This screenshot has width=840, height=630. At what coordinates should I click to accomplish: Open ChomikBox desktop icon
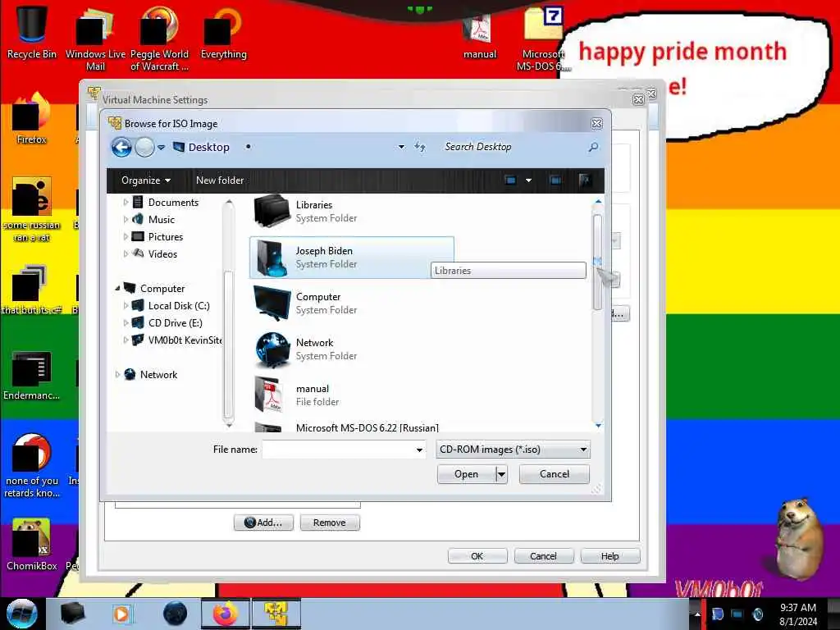32,545
